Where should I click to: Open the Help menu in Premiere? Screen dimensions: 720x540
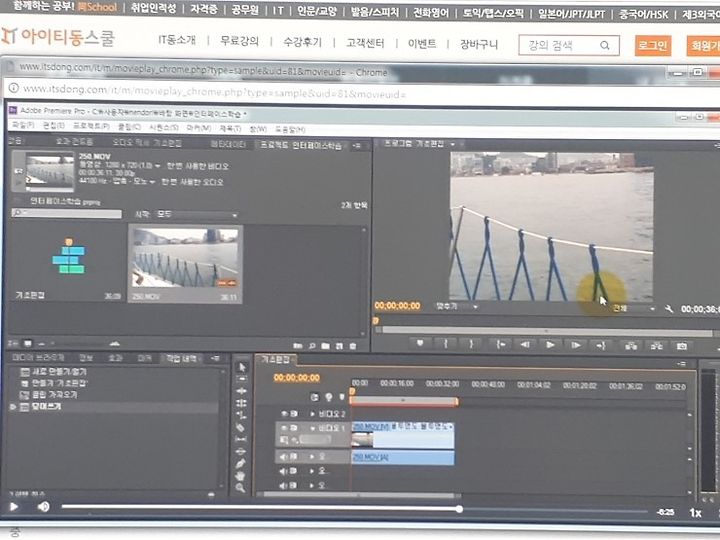[290, 129]
